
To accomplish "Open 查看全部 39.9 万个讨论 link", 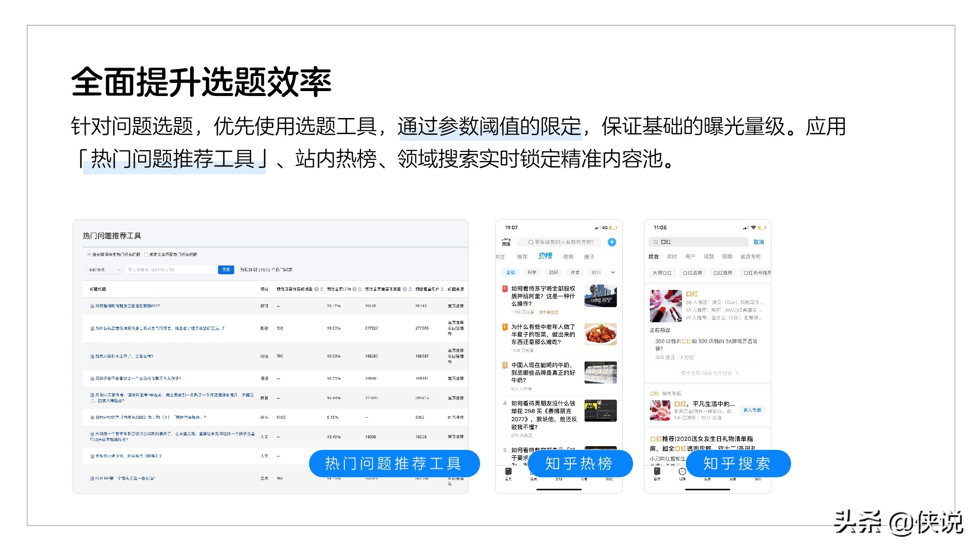I will click(709, 373).
